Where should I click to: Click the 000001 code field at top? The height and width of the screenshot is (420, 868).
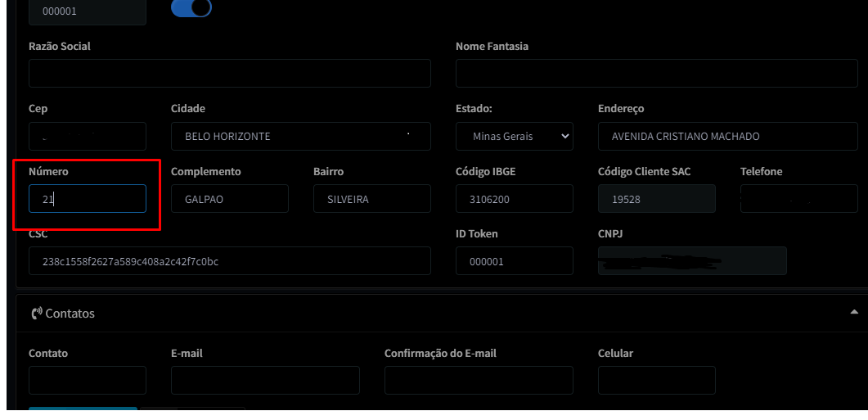[88, 11]
